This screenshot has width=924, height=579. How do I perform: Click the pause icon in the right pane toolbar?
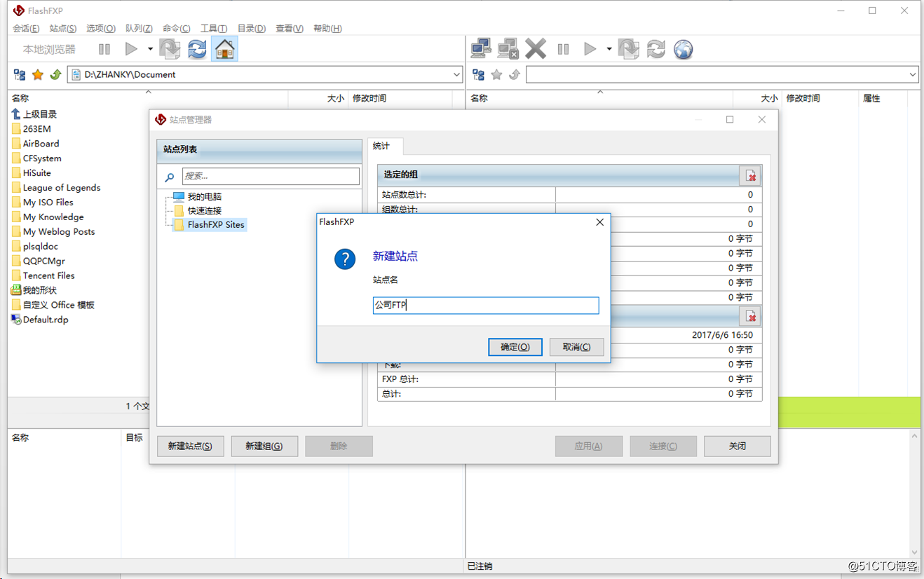[x=563, y=49]
